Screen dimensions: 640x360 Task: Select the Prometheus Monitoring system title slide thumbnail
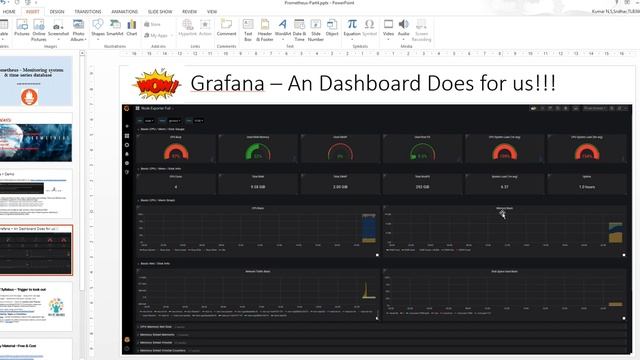point(36,81)
